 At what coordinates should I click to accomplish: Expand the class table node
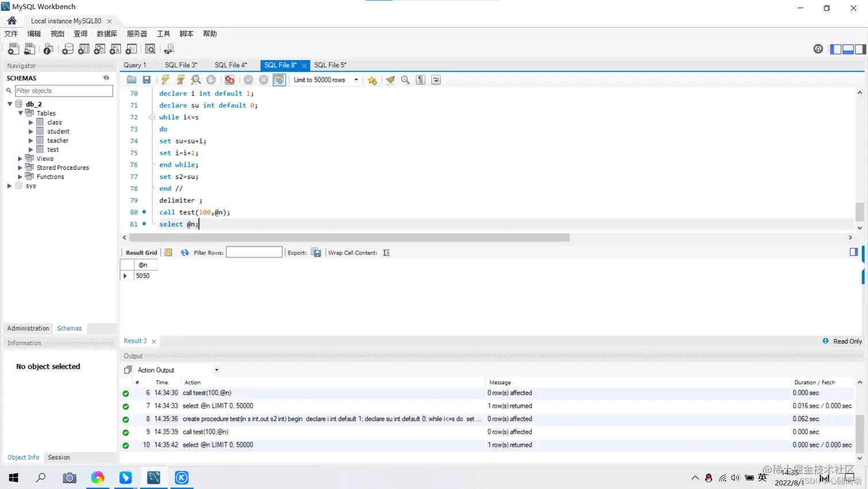[x=31, y=122]
